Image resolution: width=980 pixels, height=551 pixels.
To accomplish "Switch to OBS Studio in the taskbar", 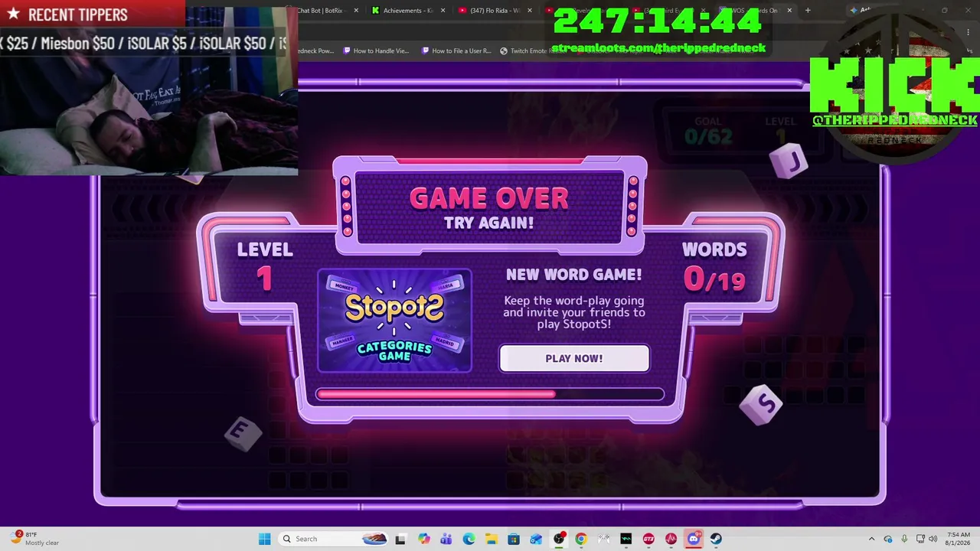I will (559, 539).
